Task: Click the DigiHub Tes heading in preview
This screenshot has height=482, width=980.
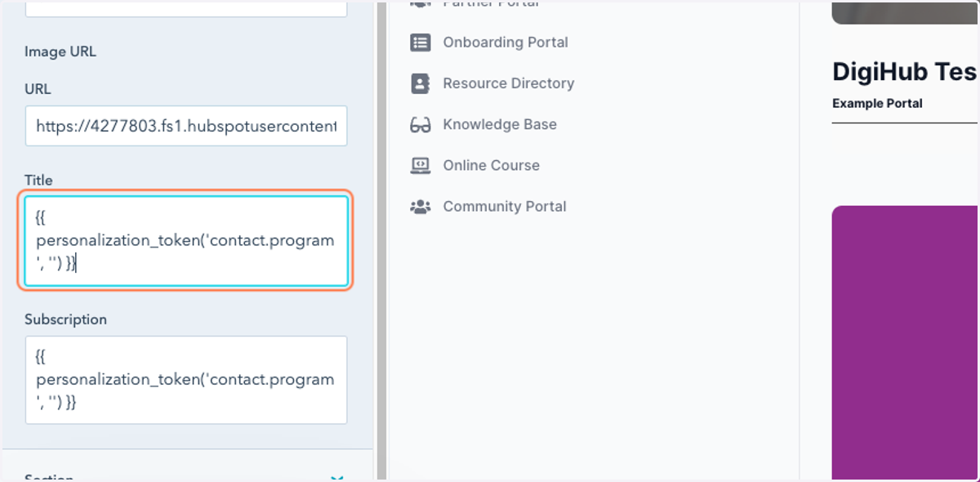Action: (x=904, y=72)
